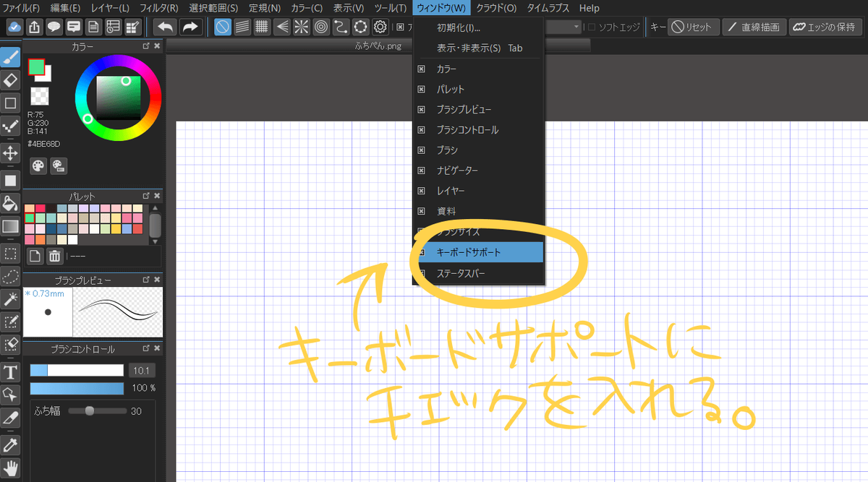Click the export share icon
This screenshot has width=868, height=482.
[x=35, y=27]
